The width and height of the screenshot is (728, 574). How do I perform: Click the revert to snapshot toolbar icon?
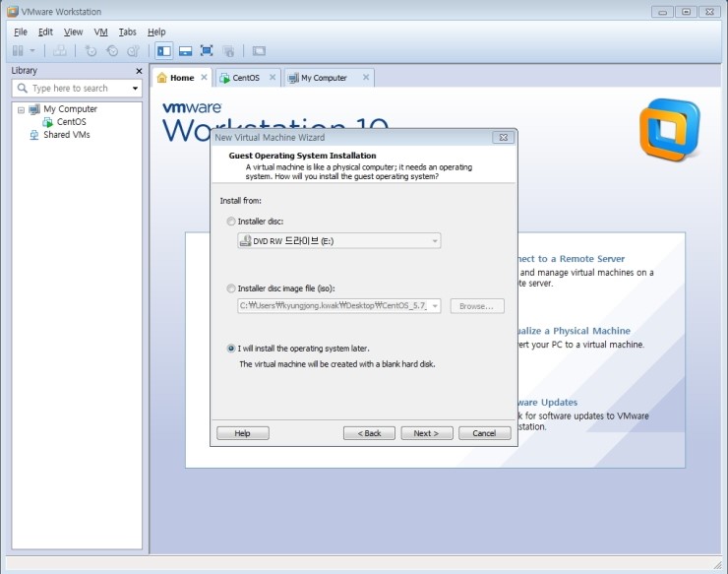click(x=112, y=50)
